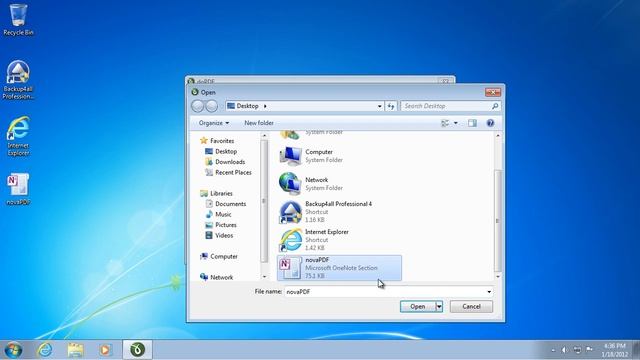This screenshot has height=360, width=640.
Task: Click the File name text field
Action: 384,292
